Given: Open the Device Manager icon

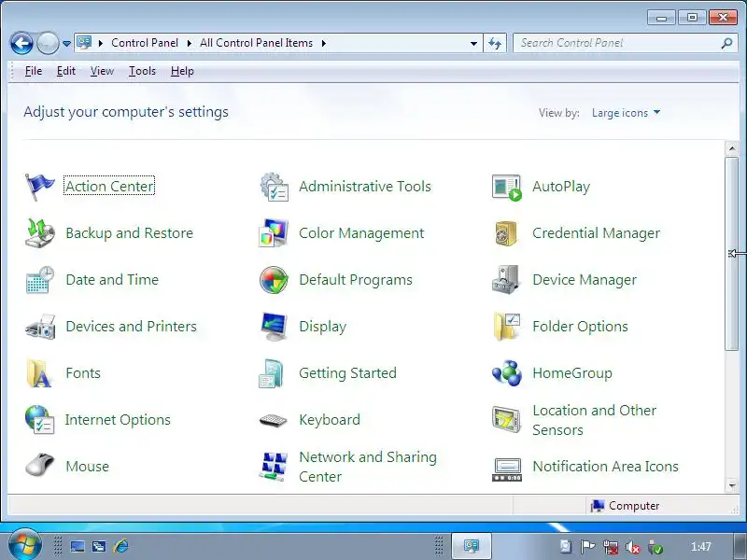Looking at the screenshot, I should (505, 279).
